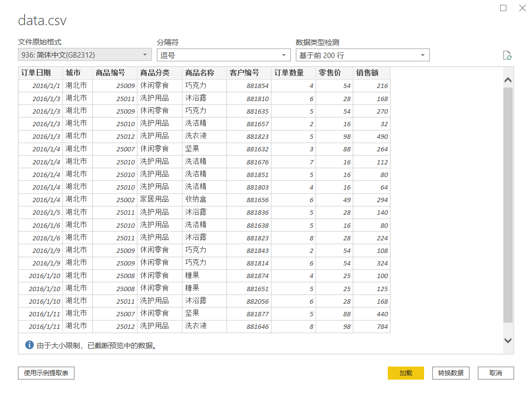Image resolution: width=532 pixels, height=398 pixels.
Task: Click sales amount cell 490
Action: pos(371,137)
